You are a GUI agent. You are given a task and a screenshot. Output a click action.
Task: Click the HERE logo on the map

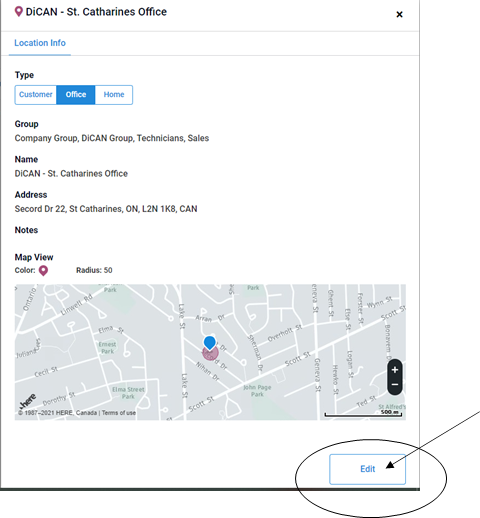pyautogui.click(x=28, y=401)
